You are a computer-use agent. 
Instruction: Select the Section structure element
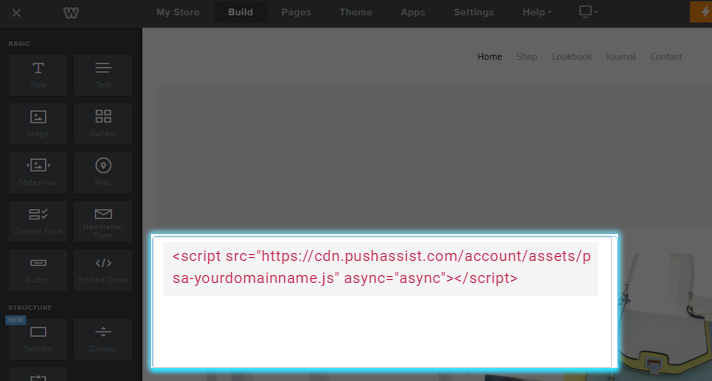tap(38, 339)
